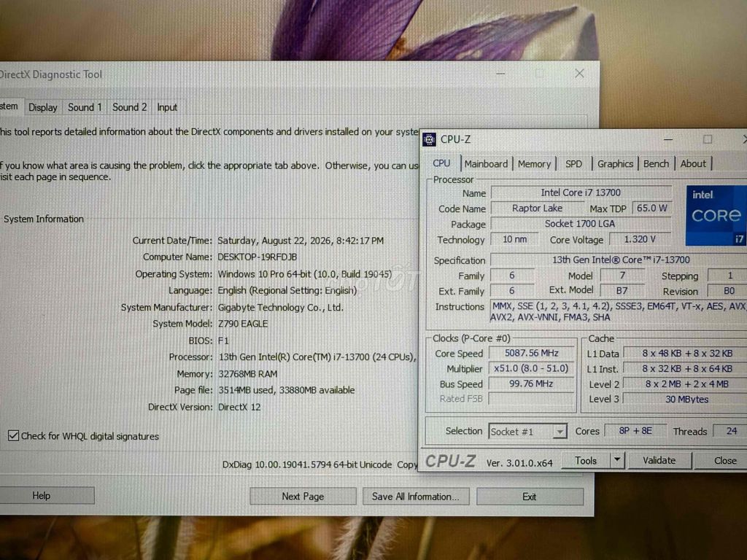
Task: Click Current Date/Time Saturday, August 22 text
Action: pyautogui.click(x=301, y=241)
